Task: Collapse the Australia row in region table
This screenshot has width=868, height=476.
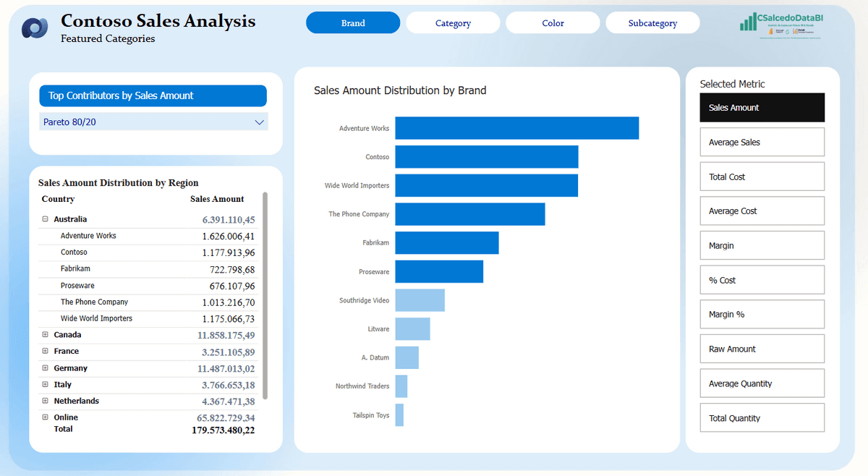Action: [x=45, y=219]
